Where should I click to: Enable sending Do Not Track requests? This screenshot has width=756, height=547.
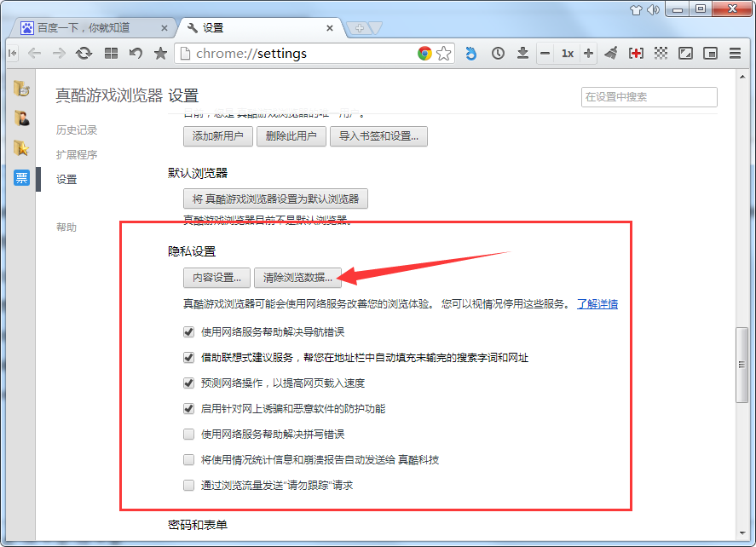pos(188,485)
